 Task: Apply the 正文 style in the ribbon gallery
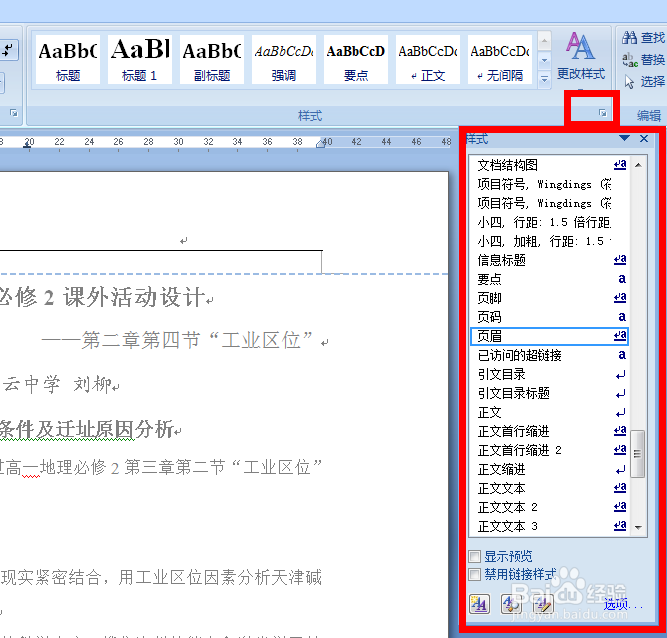428,60
